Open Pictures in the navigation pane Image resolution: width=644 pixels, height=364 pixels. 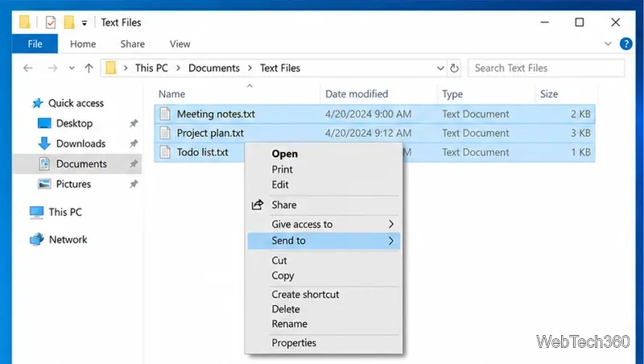73,184
